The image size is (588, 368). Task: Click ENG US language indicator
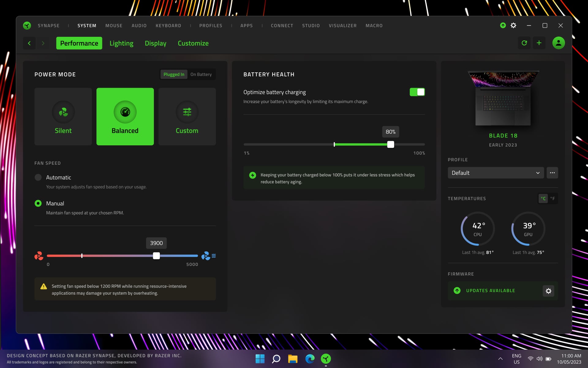[517, 359]
